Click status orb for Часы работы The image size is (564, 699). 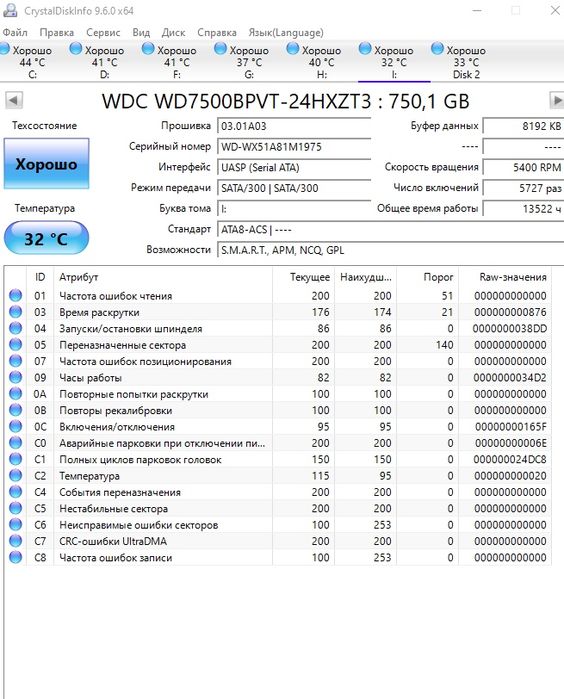click(16, 377)
